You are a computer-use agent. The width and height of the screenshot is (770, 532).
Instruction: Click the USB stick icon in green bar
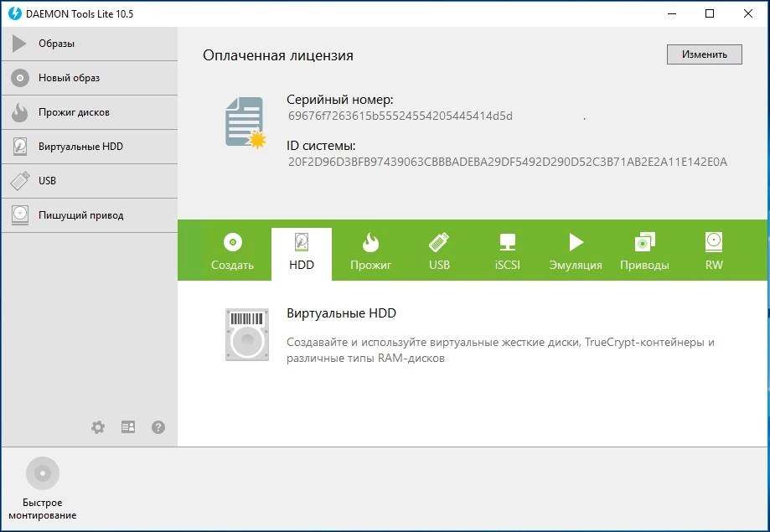[x=439, y=241]
